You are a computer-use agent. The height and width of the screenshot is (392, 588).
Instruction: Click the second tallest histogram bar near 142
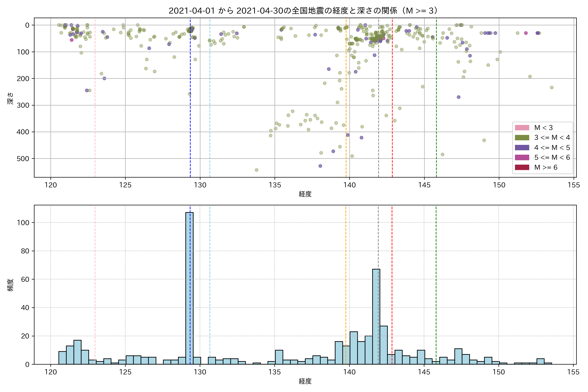coord(376,316)
